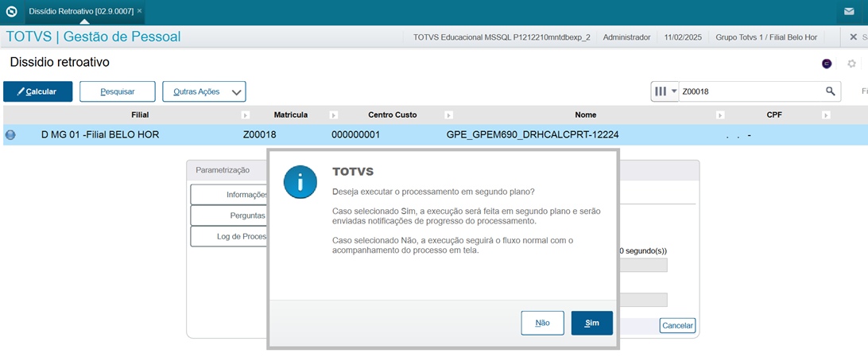This screenshot has width=868, height=357.
Task: Click the X exit icon at header right
Action: click(853, 37)
